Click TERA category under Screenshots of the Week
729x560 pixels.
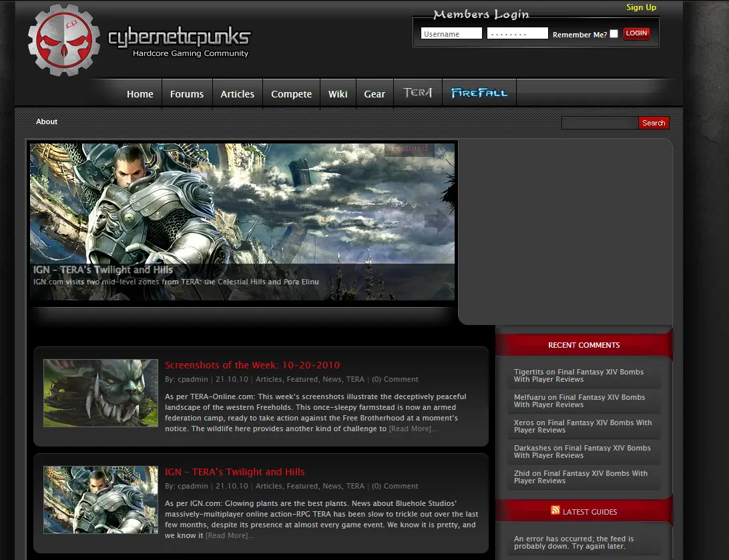point(355,379)
